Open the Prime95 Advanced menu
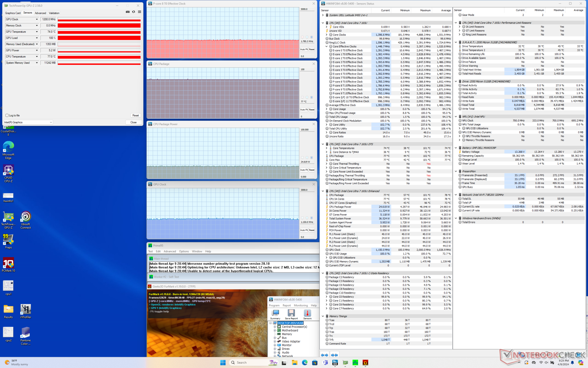Screen dimensions: 588x368 (x=170, y=251)
